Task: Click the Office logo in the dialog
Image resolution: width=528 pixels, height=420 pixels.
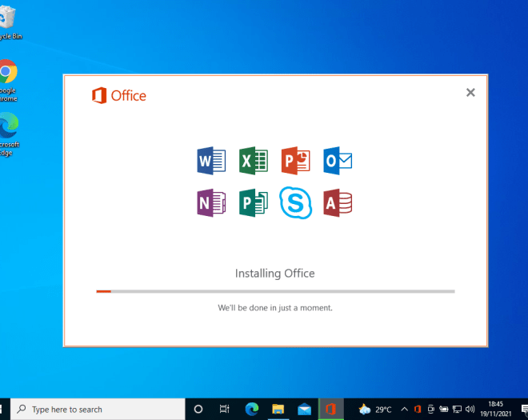Action: click(x=119, y=96)
